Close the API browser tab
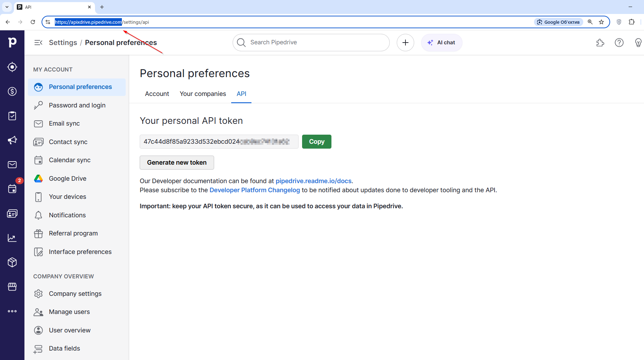Viewport: 644px width, 360px height. click(89, 7)
